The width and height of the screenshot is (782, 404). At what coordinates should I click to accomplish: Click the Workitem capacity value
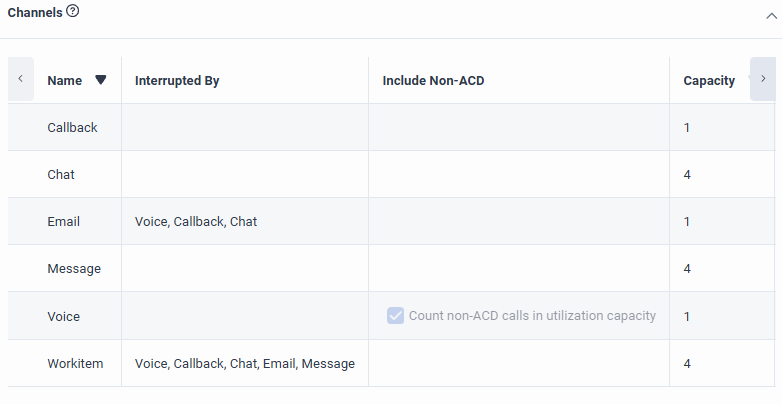687,364
